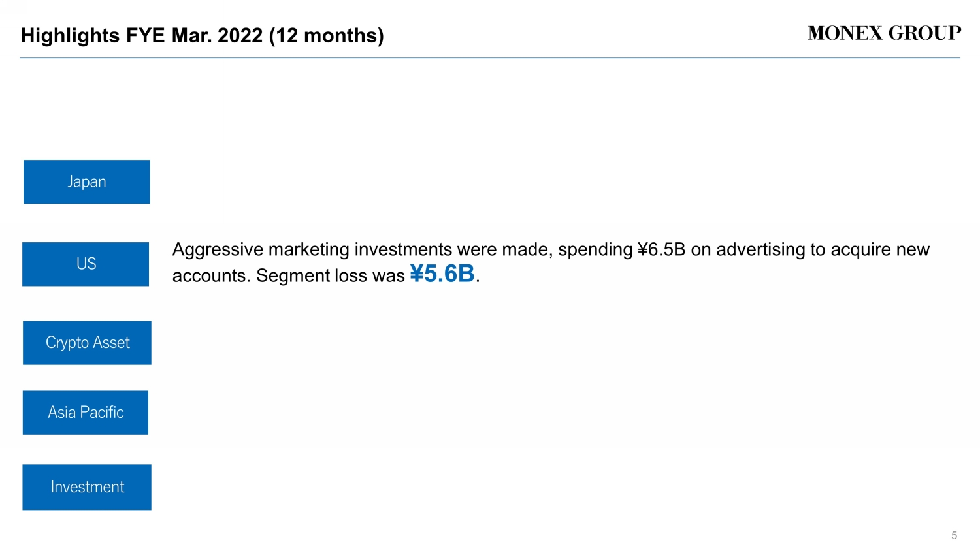
Task: Click the page number 5
Action: point(954,535)
